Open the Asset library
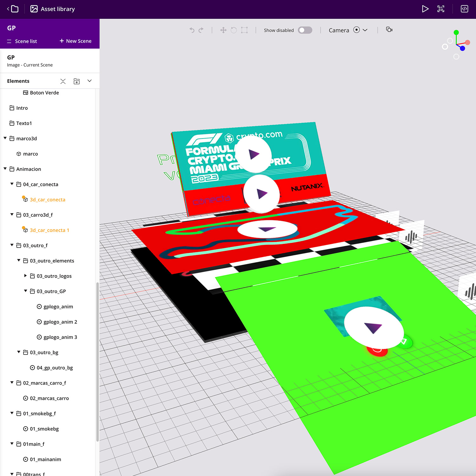The height and width of the screenshot is (476, 476). [53, 9]
